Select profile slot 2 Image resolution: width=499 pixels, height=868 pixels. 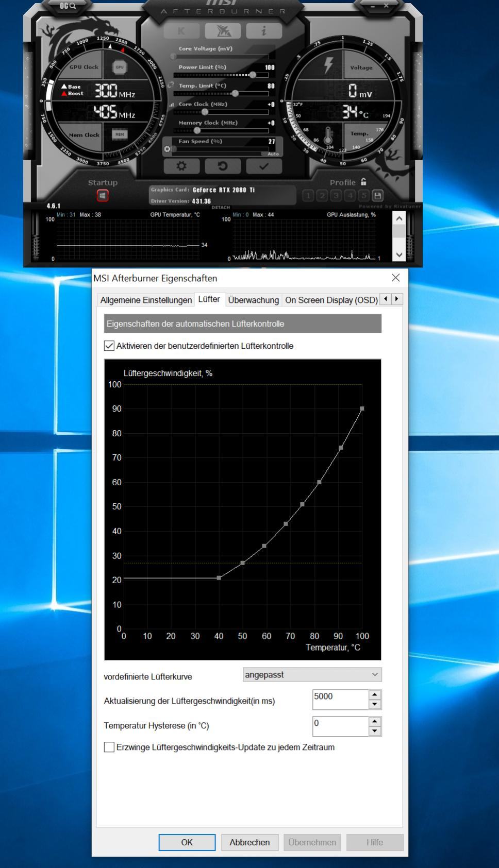[322, 196]
